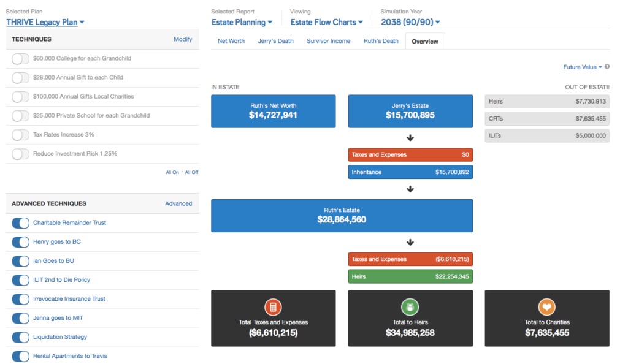Viewport: 628px width, 364px height.
Task: Click the Ruth's Estate $28,864,560 box
Action: pyautogui.click(x=342, y=215)
